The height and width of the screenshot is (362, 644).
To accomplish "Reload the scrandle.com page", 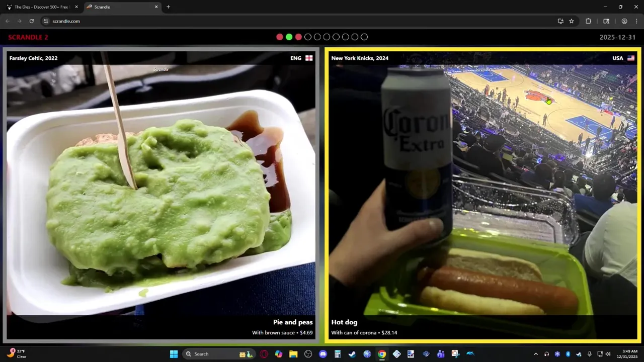I will pos(31,21).
